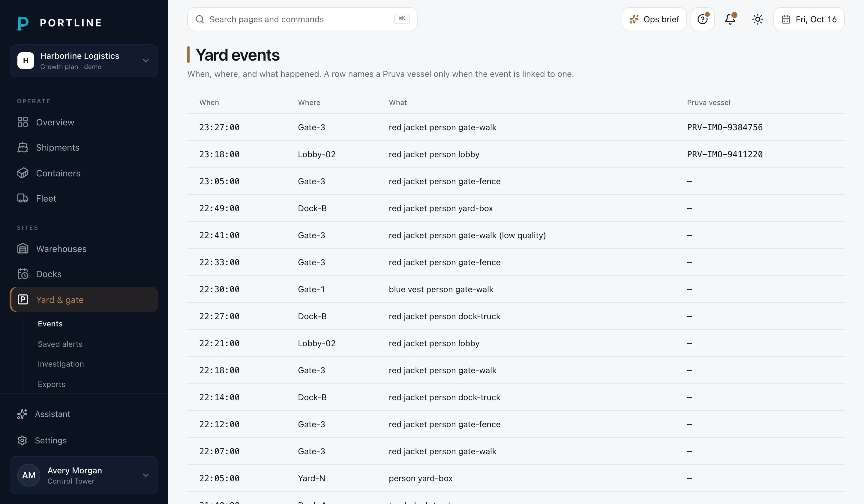Open the Exports sub-page
The height and width of the screenshot is (504, 864).
pos(51,384)
